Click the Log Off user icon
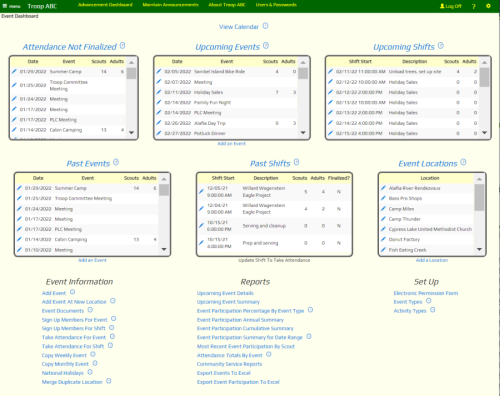 (442, 6)
